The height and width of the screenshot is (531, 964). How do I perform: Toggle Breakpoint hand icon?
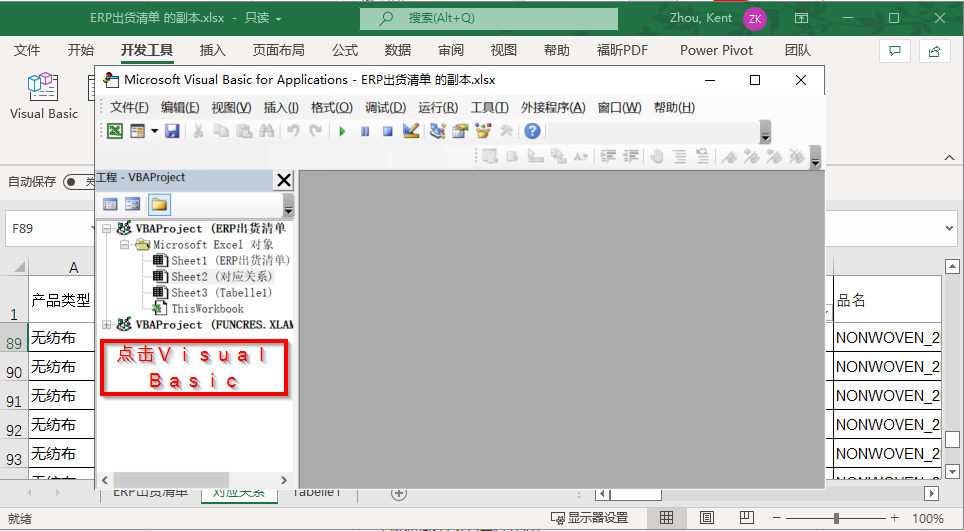[x=657, y=157]
